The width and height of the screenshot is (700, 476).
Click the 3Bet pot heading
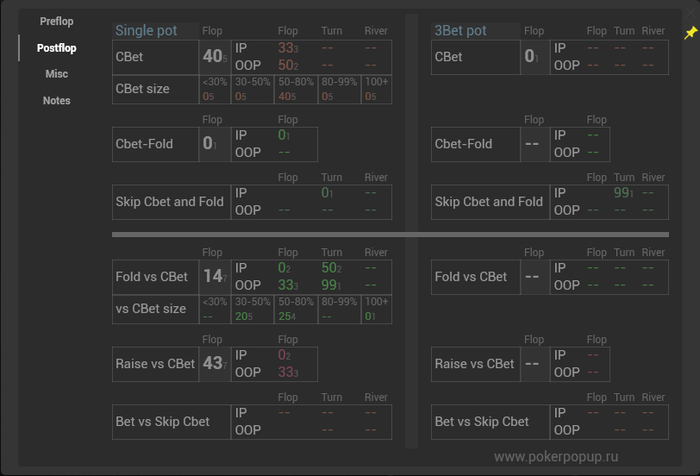coord(460,30)
